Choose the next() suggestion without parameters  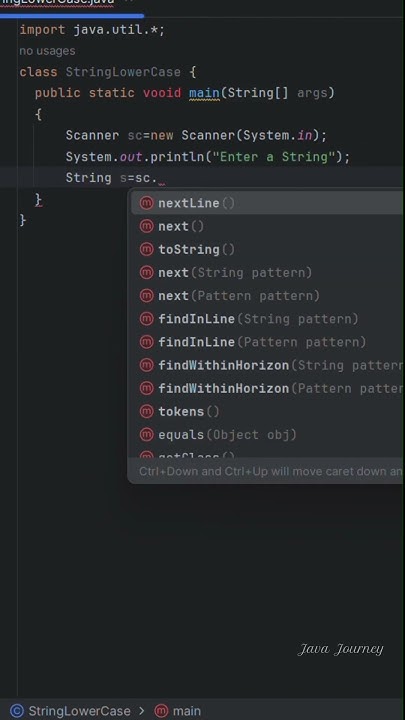coord(267,226)
